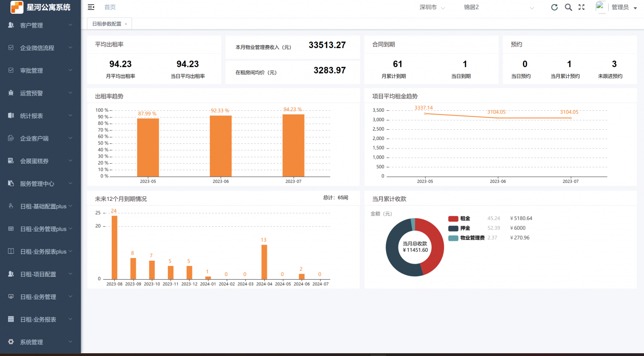Click the refresh icon in top bar
Viewport: 644px width, 356px height.
pos(554,7)
